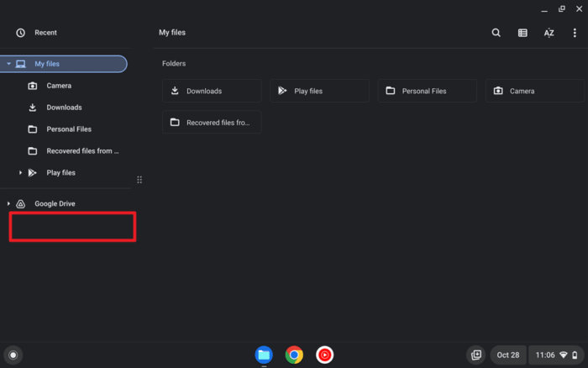Open the Recovered files fro... folder tile
The height and width of the screenshot is (368, 588).
pyautogui.click(x=212, y=123)
